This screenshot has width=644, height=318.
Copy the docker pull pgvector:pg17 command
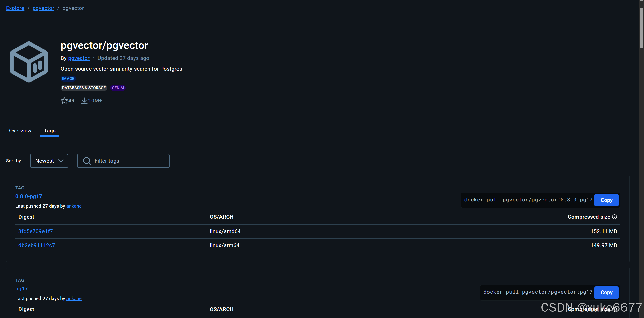pyautogui.click(x=606, y=292)
